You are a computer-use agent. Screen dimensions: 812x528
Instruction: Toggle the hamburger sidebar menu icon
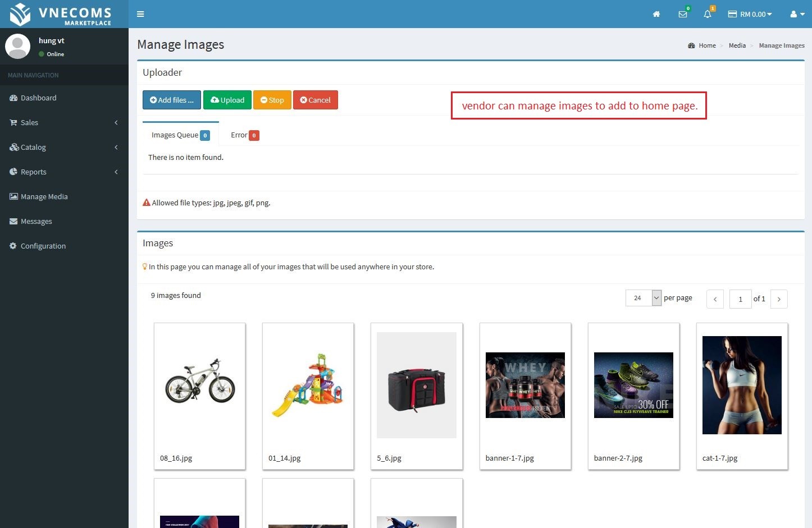point(140,14)
